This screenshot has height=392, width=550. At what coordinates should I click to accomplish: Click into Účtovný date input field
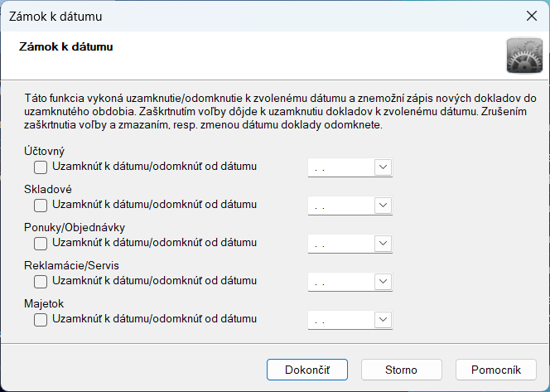[340, 167]
